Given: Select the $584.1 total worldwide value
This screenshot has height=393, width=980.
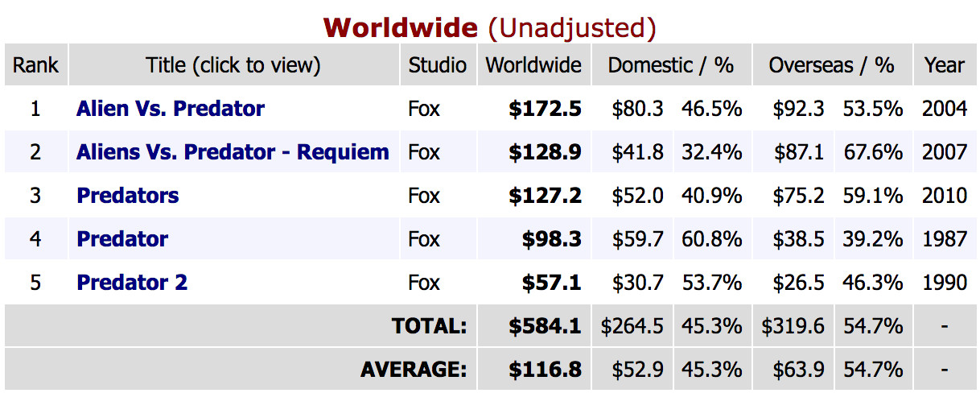Looking at the screenshot, I should click(x=546, y=326).
